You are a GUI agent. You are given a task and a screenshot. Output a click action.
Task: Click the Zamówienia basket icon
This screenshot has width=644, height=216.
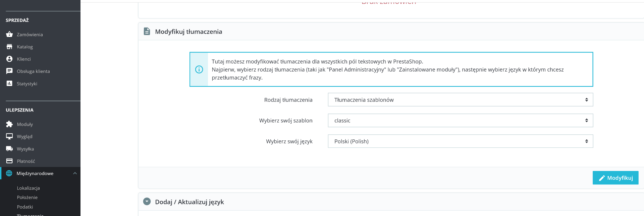[9, 34]
